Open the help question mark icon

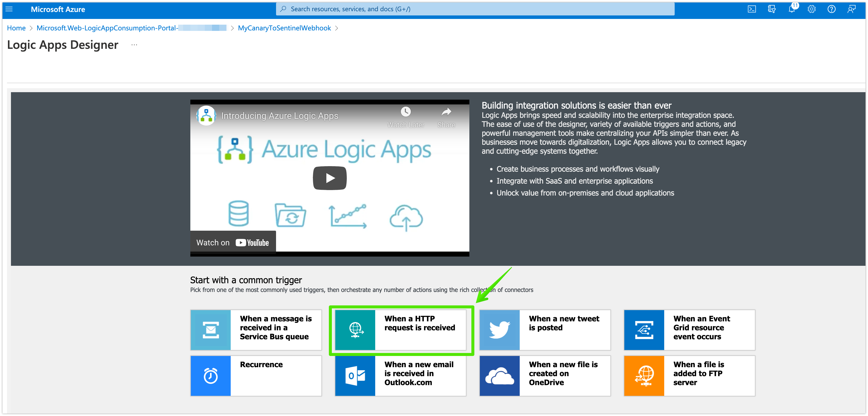point(831,9)
